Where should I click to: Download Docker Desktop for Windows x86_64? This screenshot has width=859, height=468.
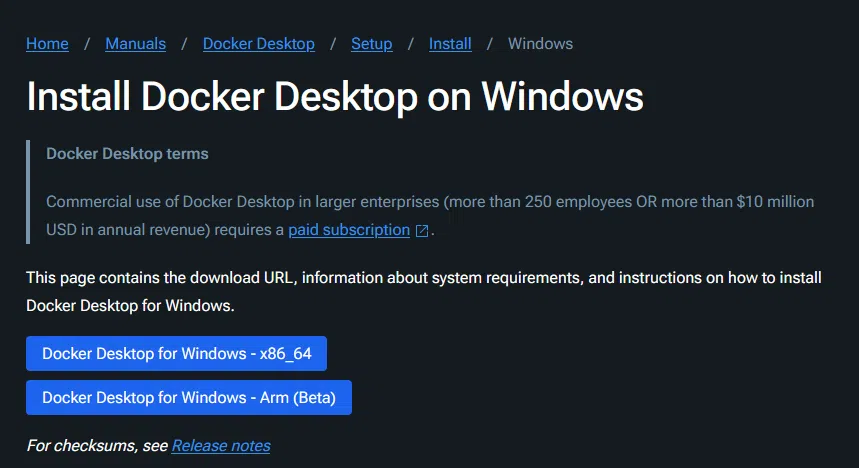click(176, 353)
